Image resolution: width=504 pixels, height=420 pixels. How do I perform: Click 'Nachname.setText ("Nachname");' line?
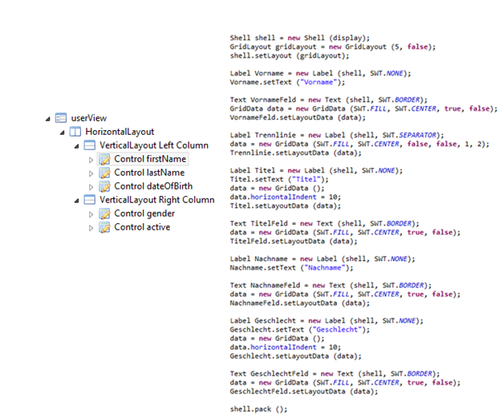pos(291,267)
